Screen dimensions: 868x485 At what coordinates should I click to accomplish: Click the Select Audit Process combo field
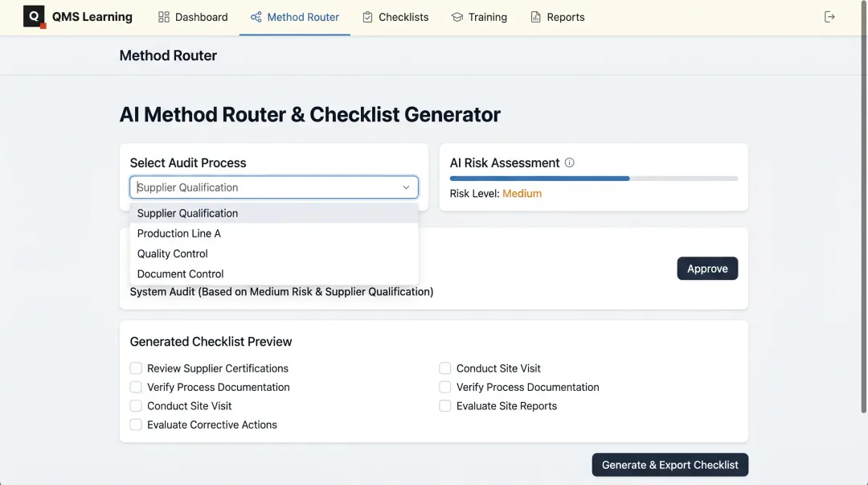[x=274, y=187]
